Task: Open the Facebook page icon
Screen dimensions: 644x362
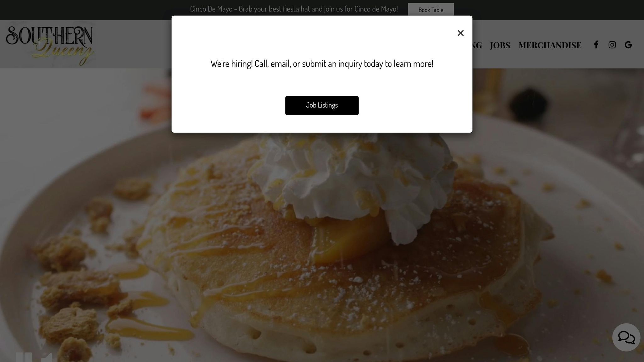Action: 596,45
